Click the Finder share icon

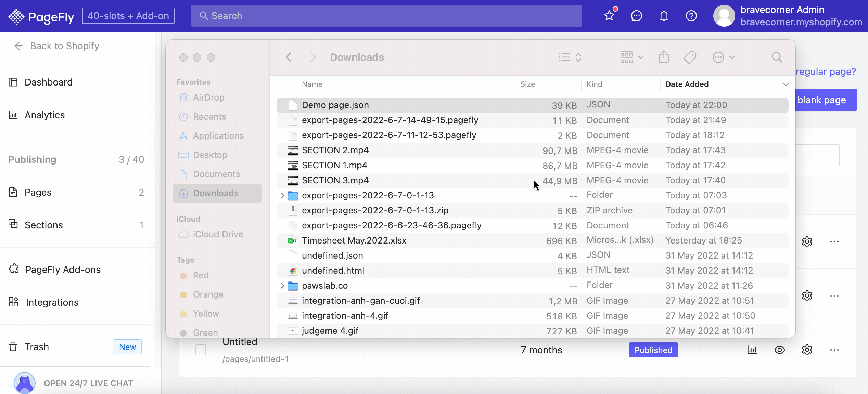pos(664,57)
